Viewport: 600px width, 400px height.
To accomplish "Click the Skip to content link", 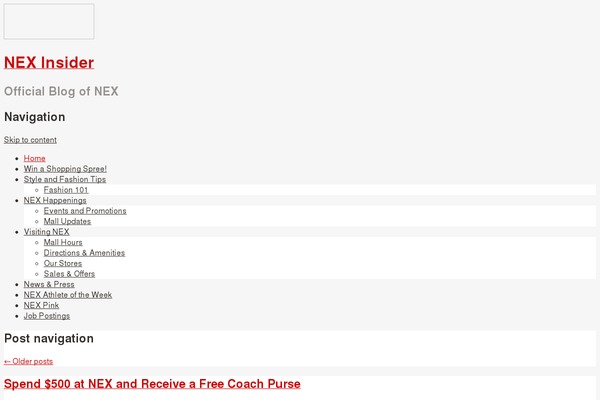I will (x=30, y=140).
